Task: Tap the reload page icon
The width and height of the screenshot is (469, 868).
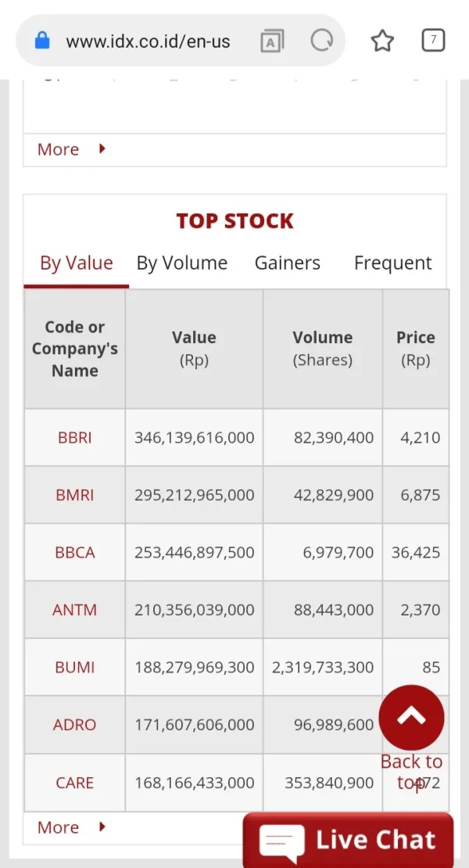Action: coord(321,41)
